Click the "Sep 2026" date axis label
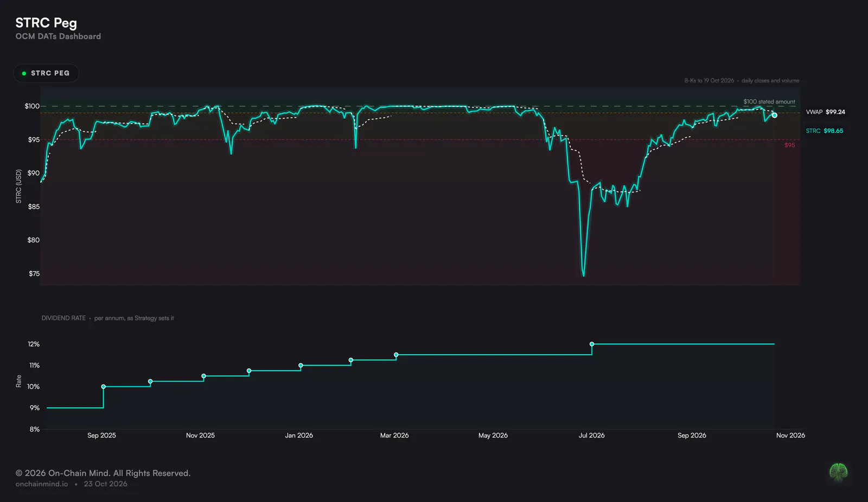The width and height of the screenshot is (868, 502). [692, 435]
